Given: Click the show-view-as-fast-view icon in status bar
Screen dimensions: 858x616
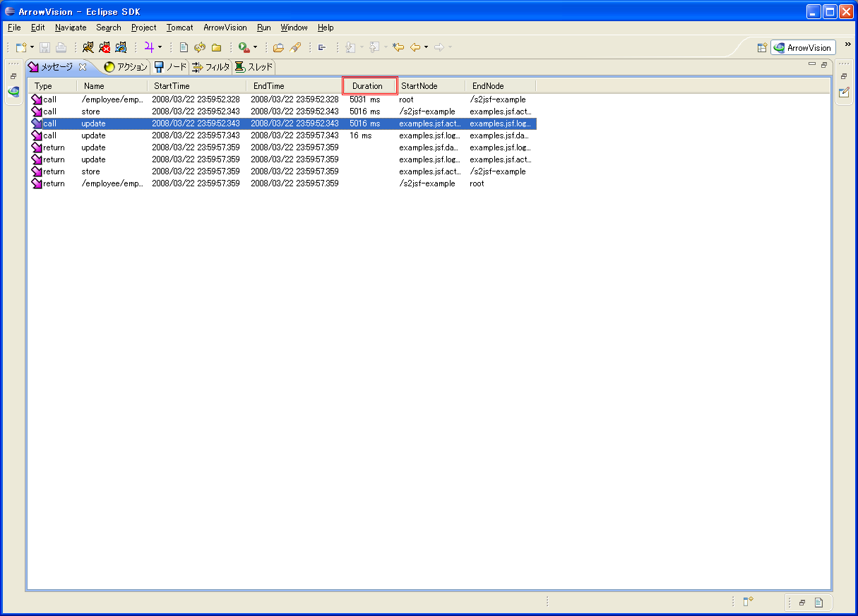Looking at the screenshot, I should point(747,602).
